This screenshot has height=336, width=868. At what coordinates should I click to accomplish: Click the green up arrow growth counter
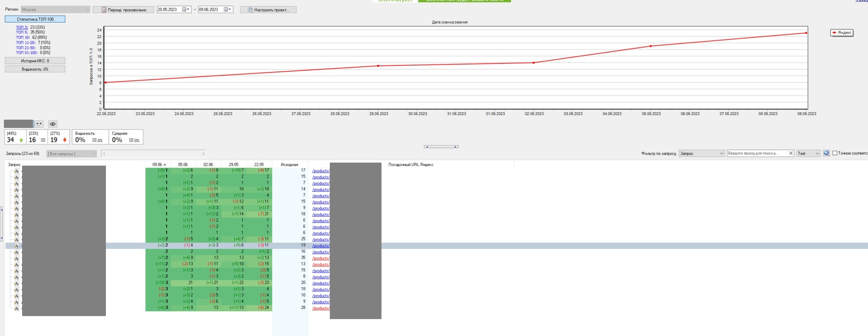tap(21, 140)
